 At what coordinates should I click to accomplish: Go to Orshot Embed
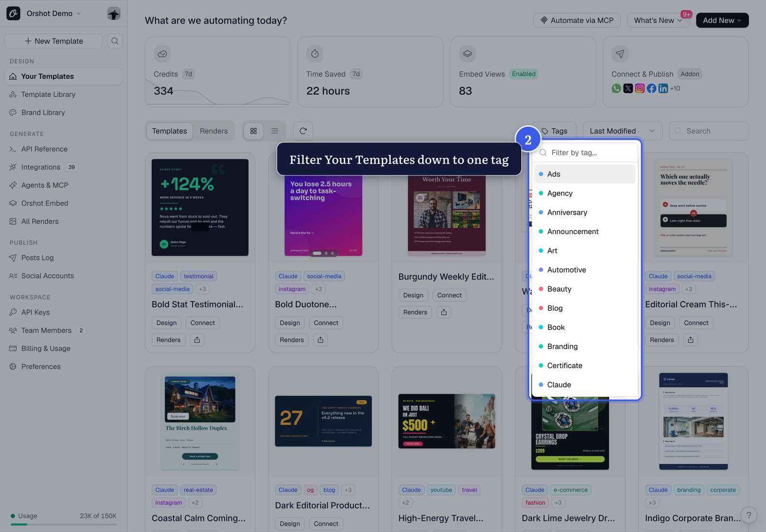pyautogui.click(x=64, y=204)
